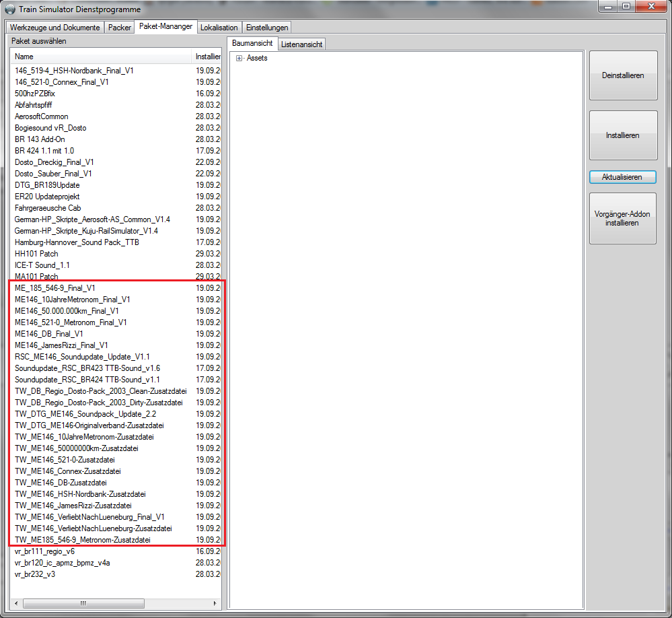Select ME146_10JahreMetronom_Final_V1 package
The height and width of the screenshot is (618, 672).
pyautogui.click(x=73, y=300)
